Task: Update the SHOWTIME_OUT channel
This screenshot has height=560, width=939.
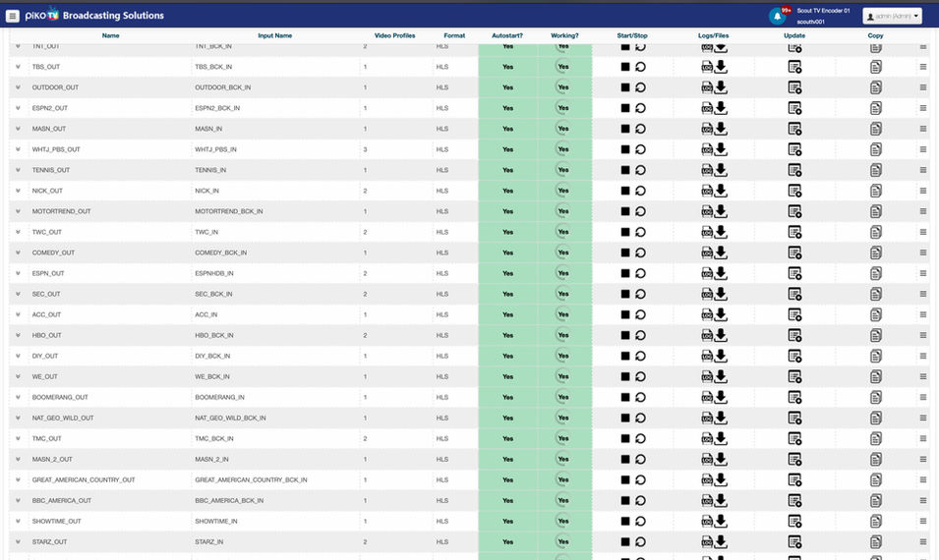Action: coord(794,521)
